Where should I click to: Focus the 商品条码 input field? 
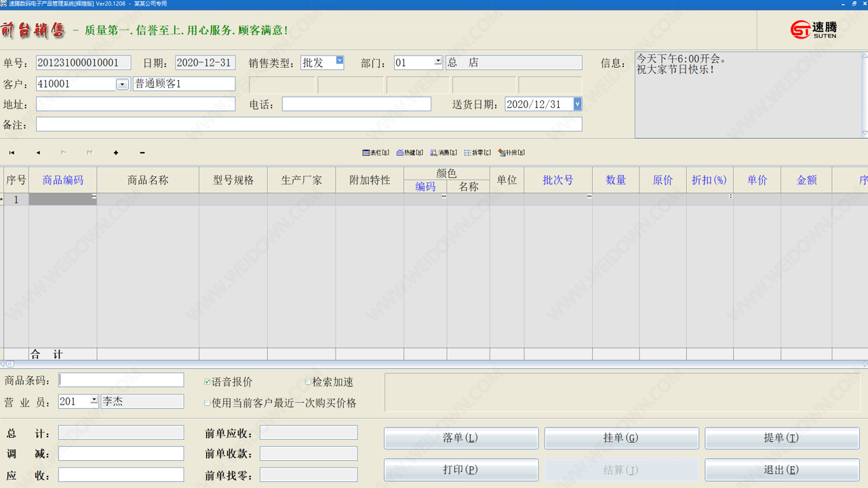point(121,380)
